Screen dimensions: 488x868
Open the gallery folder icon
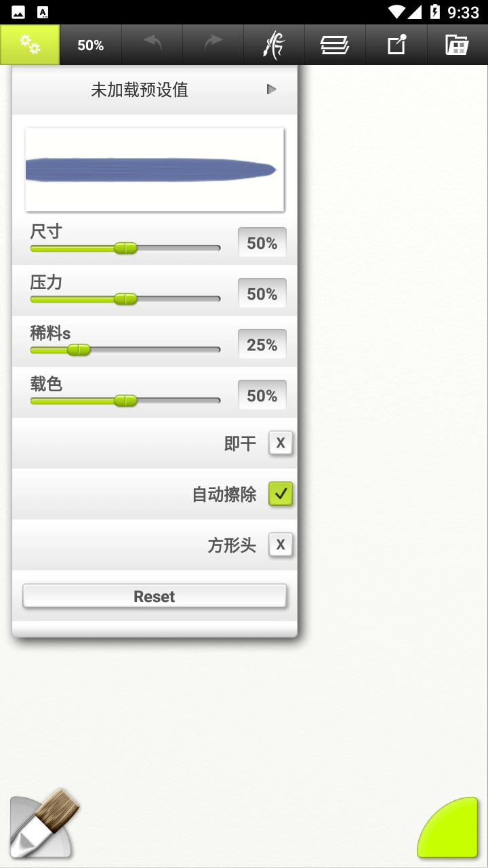click(457, 44)
